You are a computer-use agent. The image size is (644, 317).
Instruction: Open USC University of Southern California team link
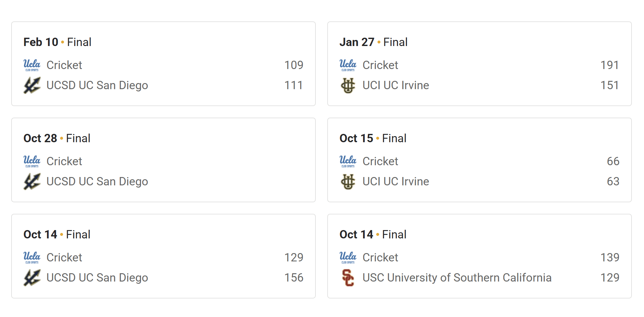457,278
